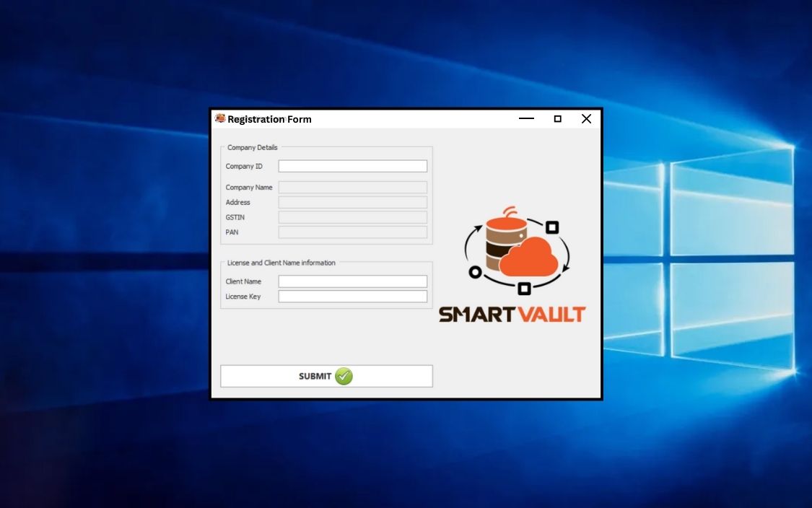Viewport: 812px width, 508px height.
Task: Focus the Address text box
Action: tap(353, 202)
